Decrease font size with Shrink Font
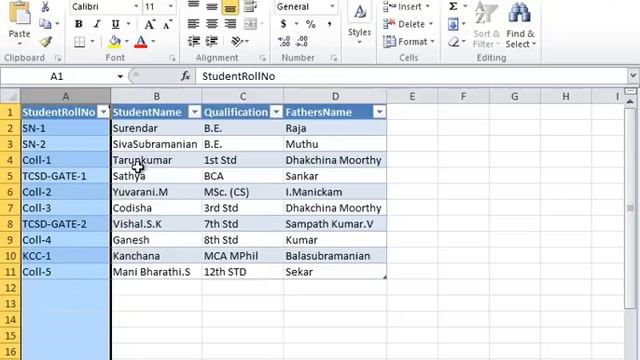The height and width of the screenshot is (360, 640). click(x=167, y=24)
